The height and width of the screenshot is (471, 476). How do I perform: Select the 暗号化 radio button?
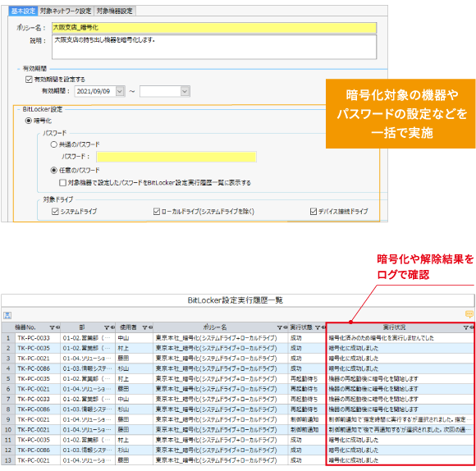pos(28,121)
